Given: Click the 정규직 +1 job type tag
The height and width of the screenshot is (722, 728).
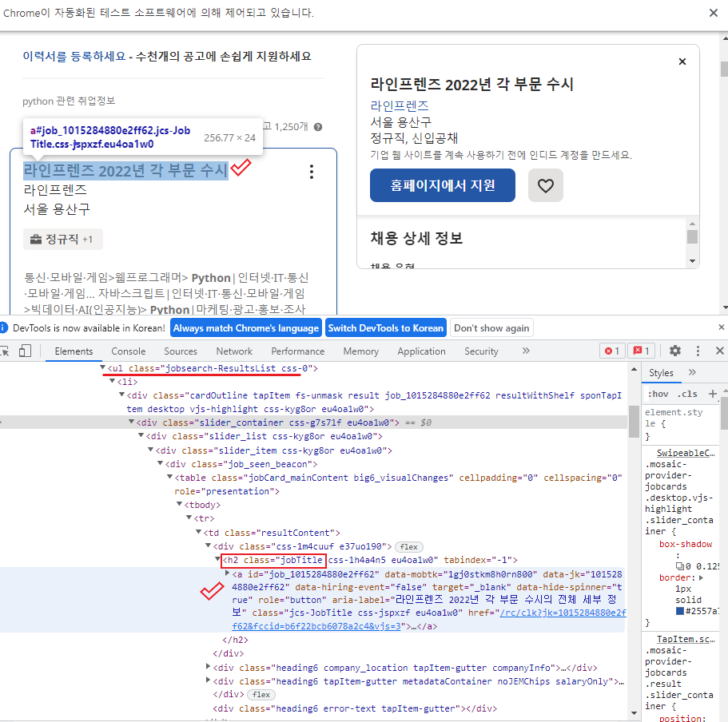Looking at the screenshot, I should pos(62,240).
